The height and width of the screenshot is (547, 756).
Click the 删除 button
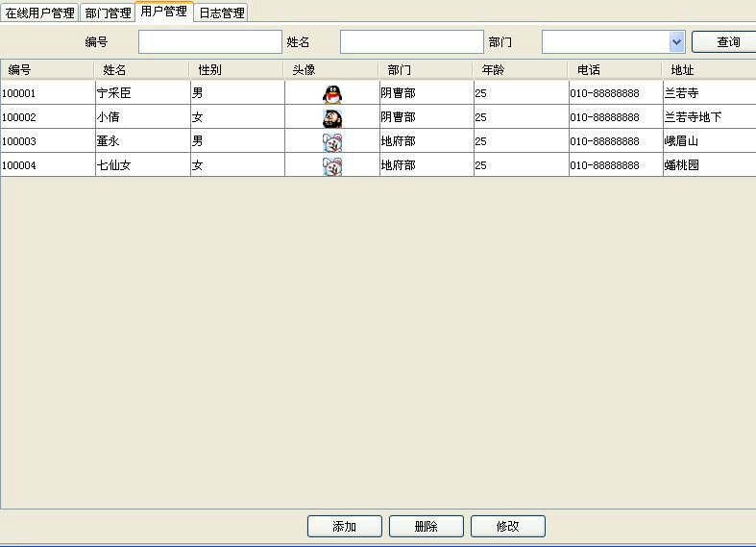pyautogui.click(x=427, y=526)
